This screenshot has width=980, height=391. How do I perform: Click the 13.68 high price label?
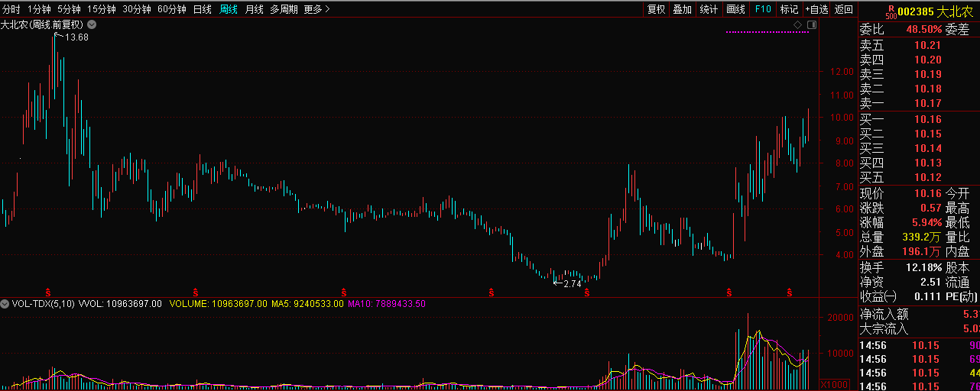coord(76,37)
